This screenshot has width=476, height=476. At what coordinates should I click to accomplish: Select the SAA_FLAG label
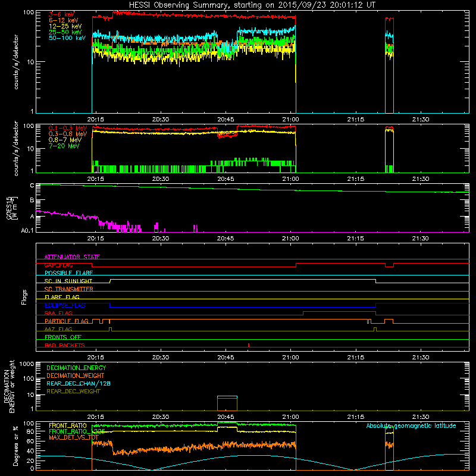click(x=58, y=313)
